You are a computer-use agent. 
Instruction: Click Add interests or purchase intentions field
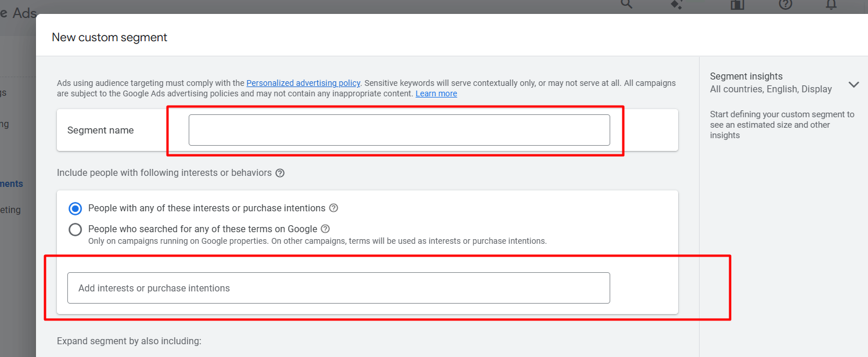[338, 288]
